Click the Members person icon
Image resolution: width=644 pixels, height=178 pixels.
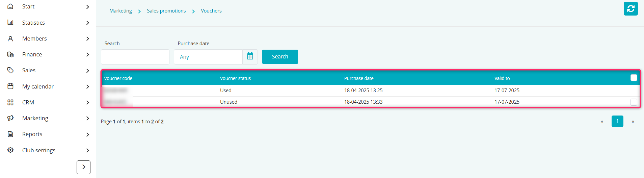[x=10, y=39]
